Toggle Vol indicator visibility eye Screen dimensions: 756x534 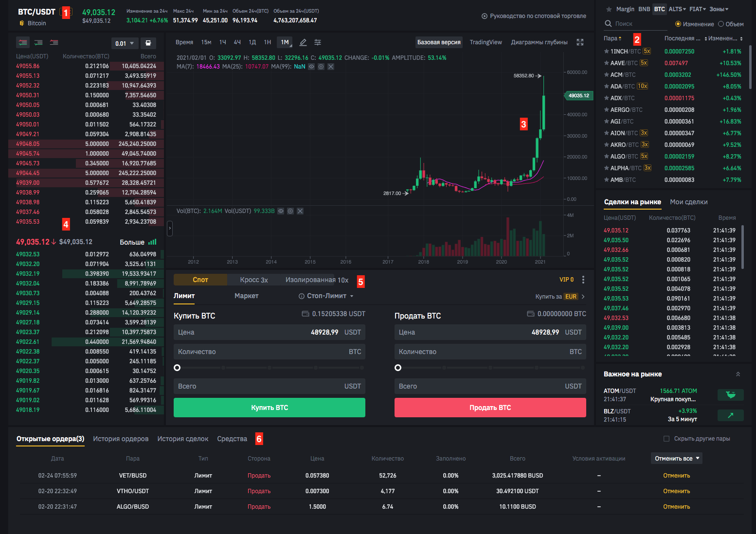281,211
